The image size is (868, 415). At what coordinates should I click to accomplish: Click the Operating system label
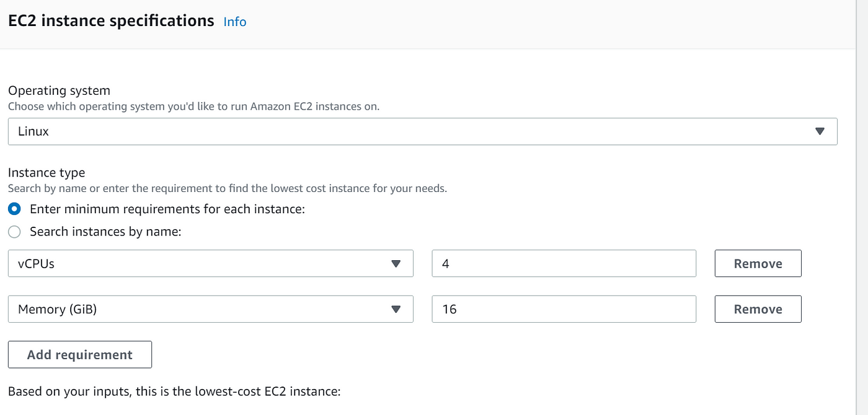[59, 90]
